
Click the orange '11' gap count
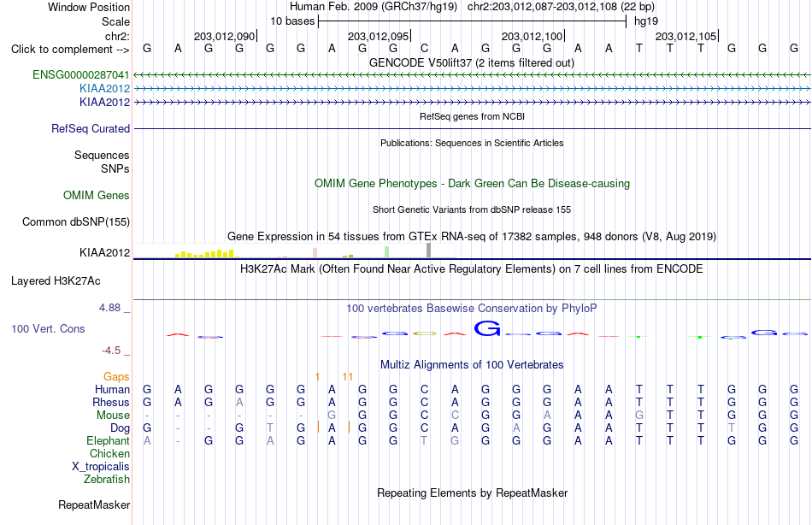[x=348, y=377]
